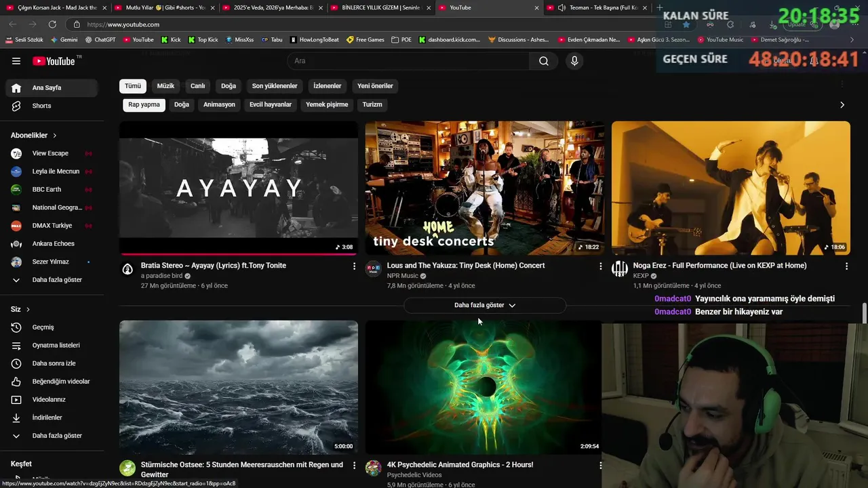Select the Müzik filter chip
Screen dimensions: 868x488
click(165, 86)
